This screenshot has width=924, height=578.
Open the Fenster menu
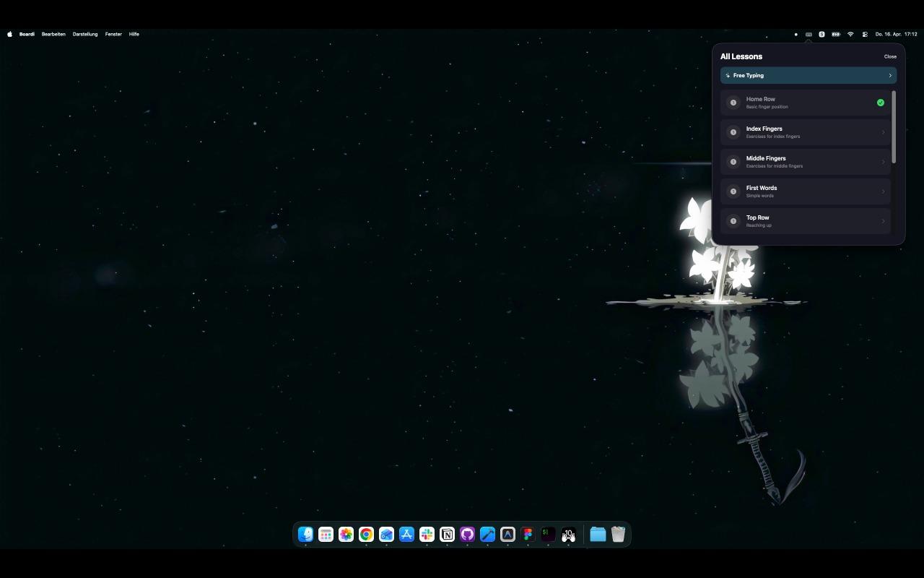(113, 34)
